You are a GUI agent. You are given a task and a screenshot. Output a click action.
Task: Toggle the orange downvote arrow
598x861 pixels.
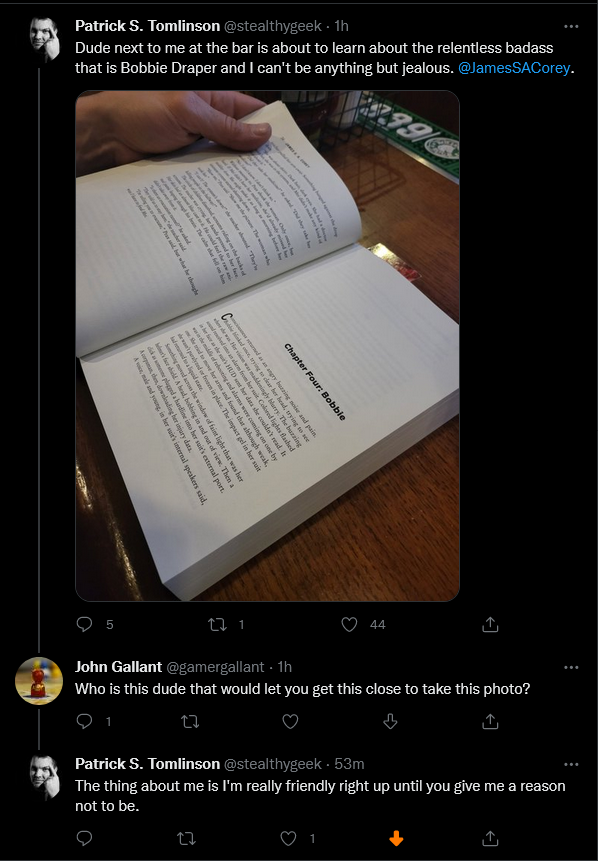(x=396, y=838)
